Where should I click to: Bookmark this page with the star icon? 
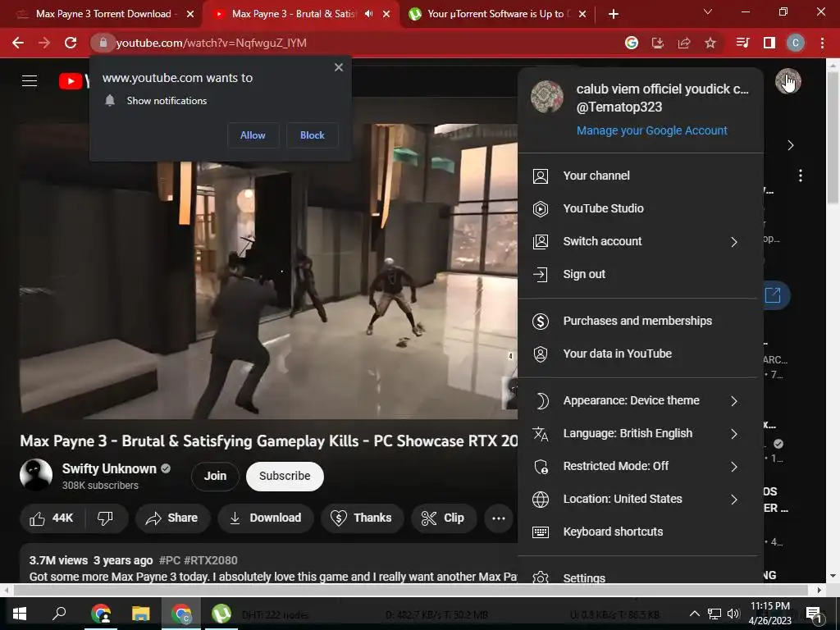[x=710, y=43]
